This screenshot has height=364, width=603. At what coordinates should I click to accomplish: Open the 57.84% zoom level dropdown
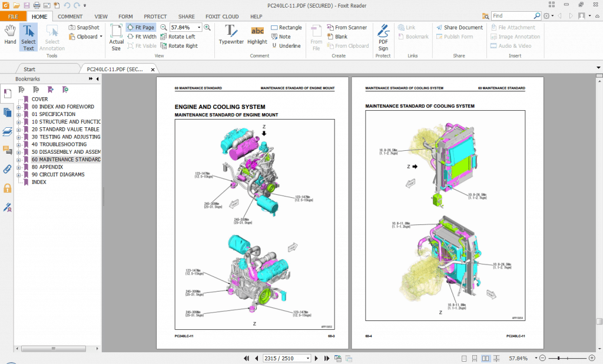[199, 27]
